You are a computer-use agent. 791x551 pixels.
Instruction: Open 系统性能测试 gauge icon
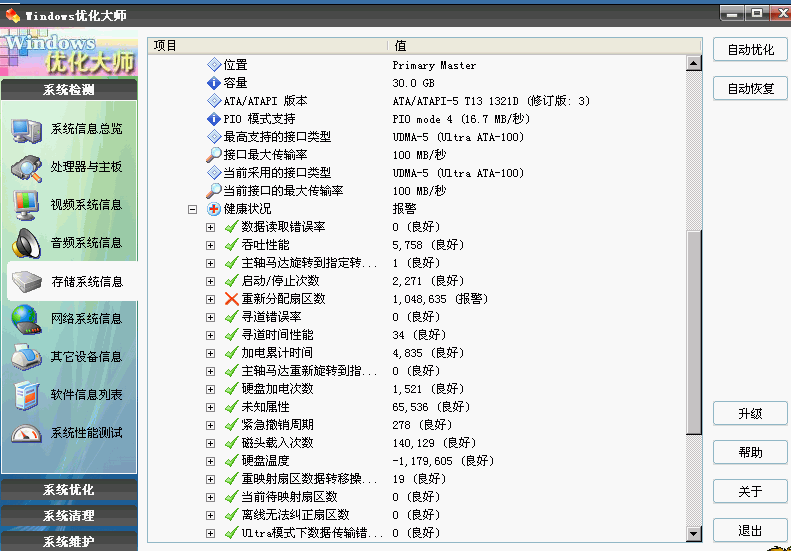[26, 433]
